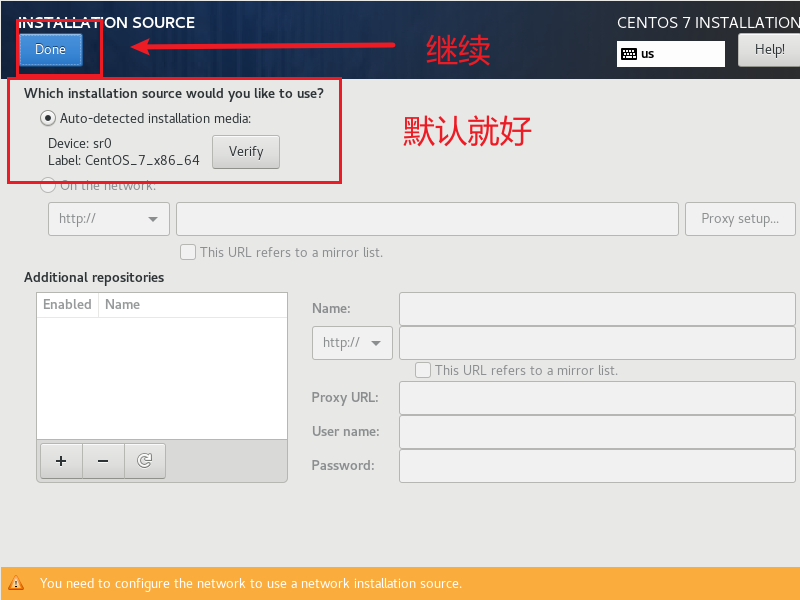This screenshot has width=800, height=600.
Task: Remove repository with minus icon
Action: [103, 461]
